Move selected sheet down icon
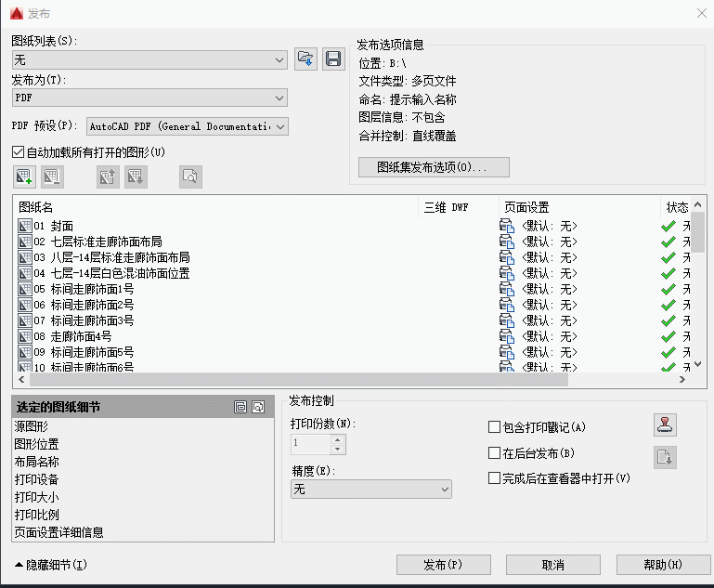This screenshot has width=714, height=588. [x=136, y=176]
